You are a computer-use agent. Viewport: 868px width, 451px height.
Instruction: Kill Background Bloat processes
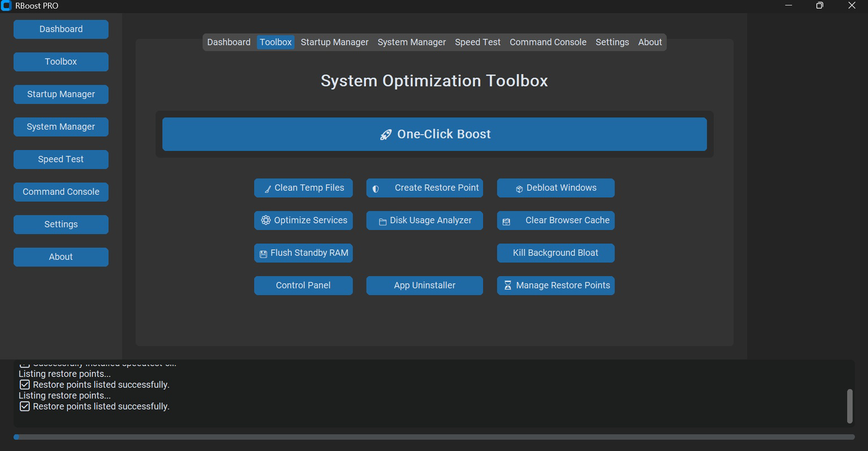(555, 253)
